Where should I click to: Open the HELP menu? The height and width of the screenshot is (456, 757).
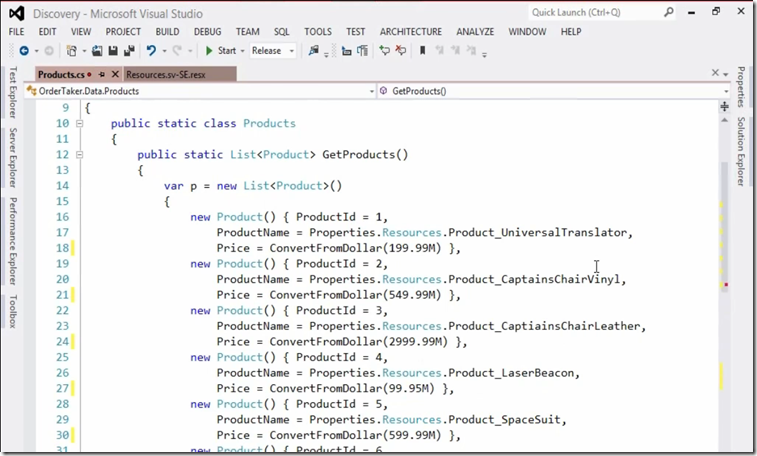tap(571, 32)
